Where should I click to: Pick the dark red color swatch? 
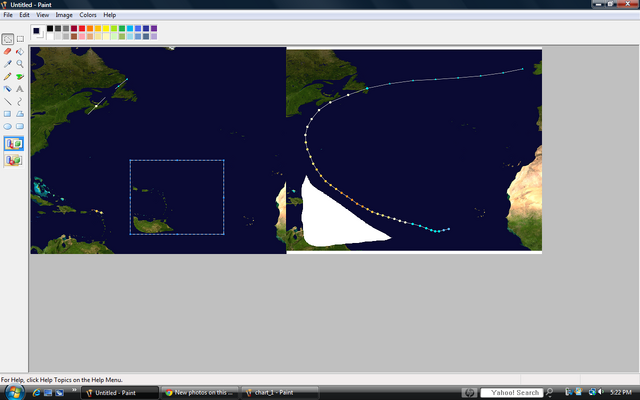tap(74, 28)
